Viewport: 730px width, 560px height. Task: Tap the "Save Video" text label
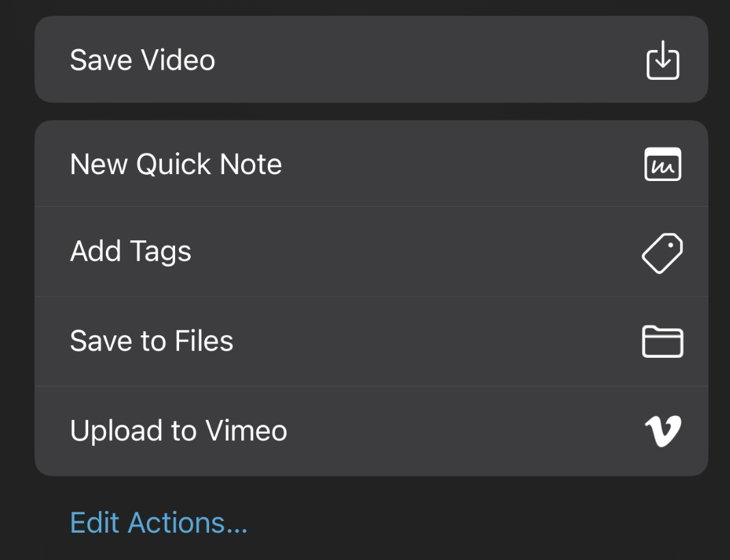pyautogui.click(x=142, y=60)
